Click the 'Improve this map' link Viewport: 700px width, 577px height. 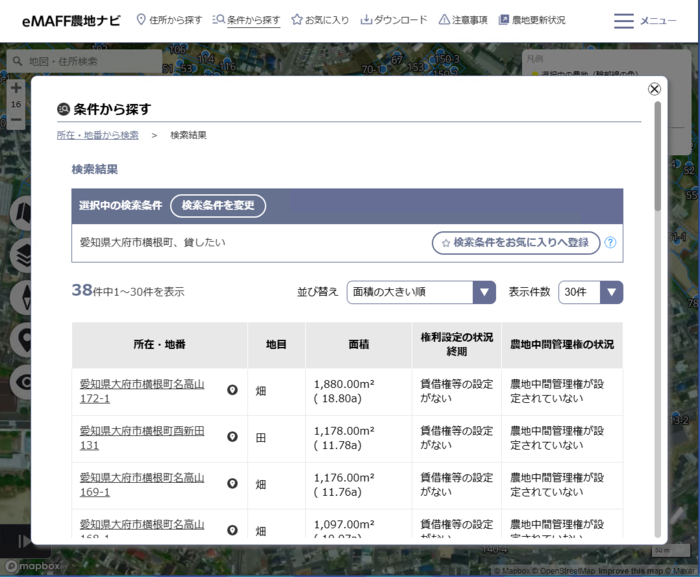[x=630, y=571]
